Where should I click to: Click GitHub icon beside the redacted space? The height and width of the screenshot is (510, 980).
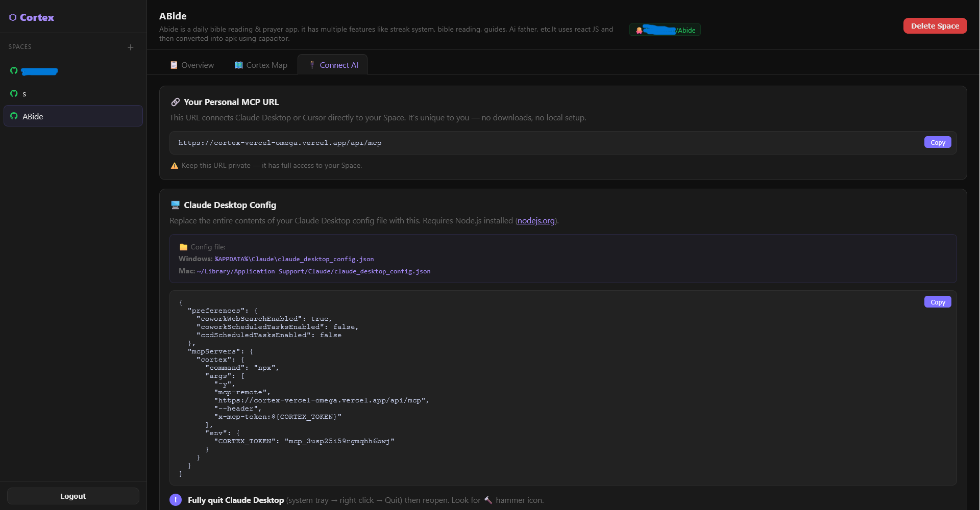coord(14,71)
